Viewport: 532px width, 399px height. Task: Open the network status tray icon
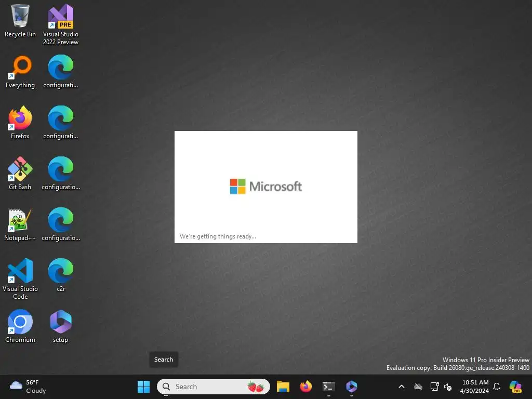pos(435,387)
